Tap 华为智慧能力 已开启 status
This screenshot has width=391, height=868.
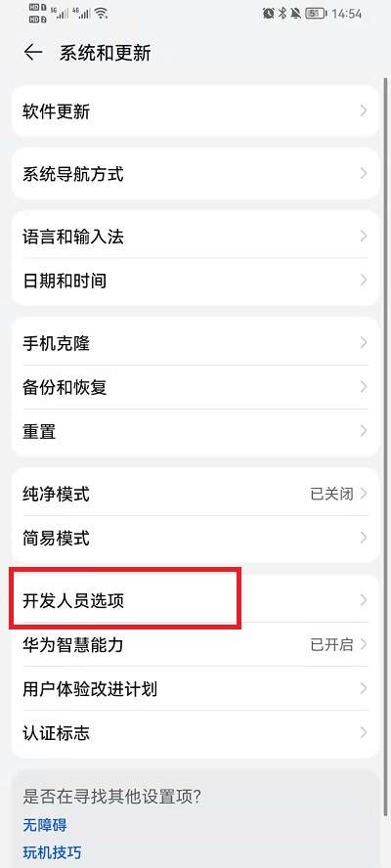[331, 644]
